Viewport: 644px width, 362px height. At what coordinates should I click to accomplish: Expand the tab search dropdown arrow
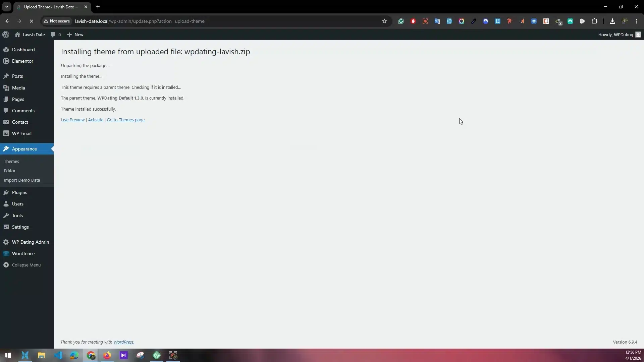pyautogui.click(x=6, y=7)
